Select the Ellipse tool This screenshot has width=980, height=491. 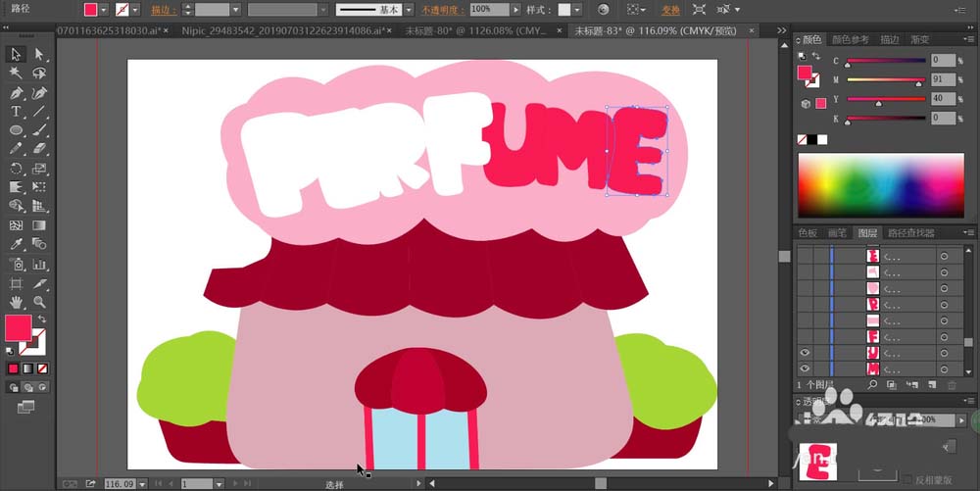click(16, 130)
